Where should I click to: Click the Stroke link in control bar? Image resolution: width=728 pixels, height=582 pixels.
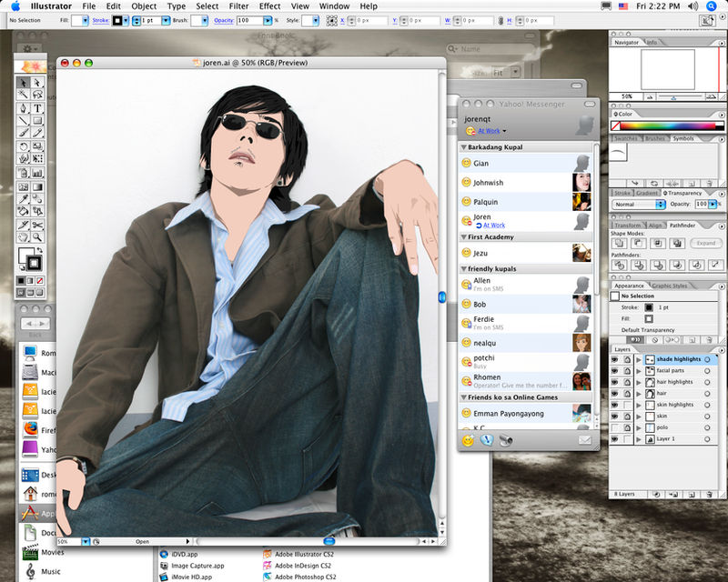tap(101, 20)
